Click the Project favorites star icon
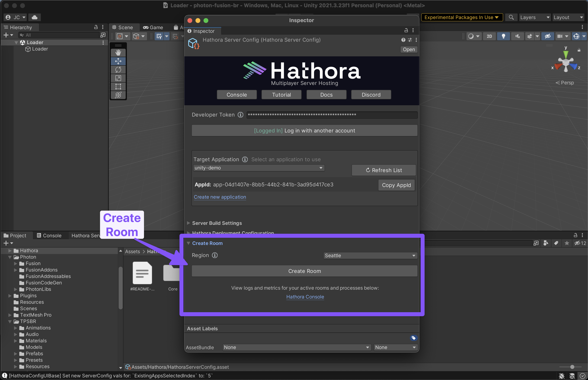The width and height of the screenshot is (588, 380). tap(567, 243)
